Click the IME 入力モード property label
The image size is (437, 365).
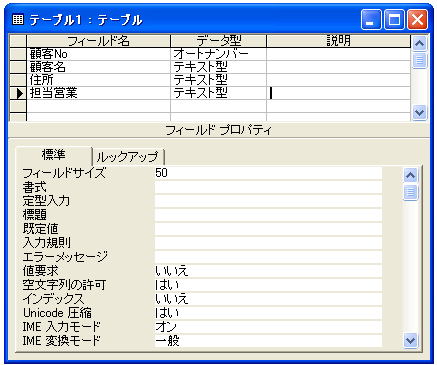click(62, 327)
